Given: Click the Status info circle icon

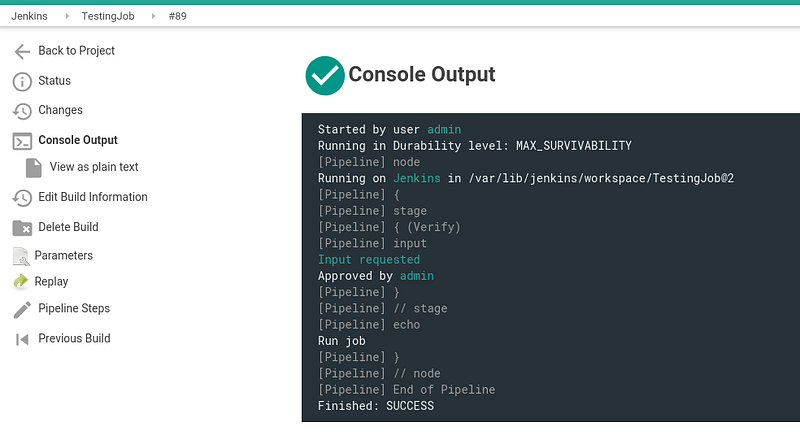Looking at the screenshot, I should (x=22, y=82).
